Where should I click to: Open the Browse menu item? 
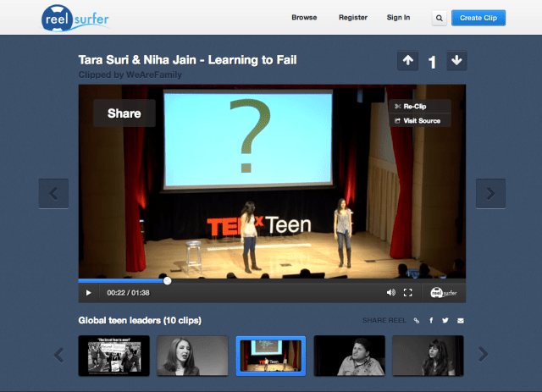pos(304,18)
